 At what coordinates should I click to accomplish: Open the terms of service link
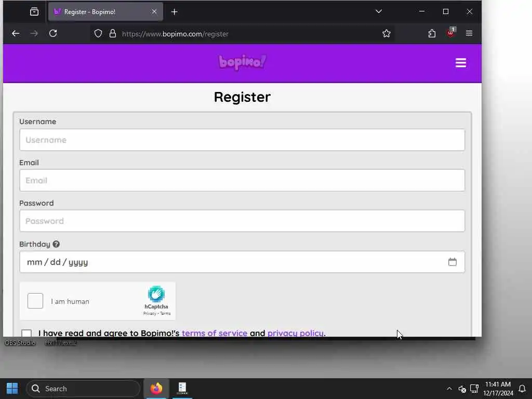215,333
